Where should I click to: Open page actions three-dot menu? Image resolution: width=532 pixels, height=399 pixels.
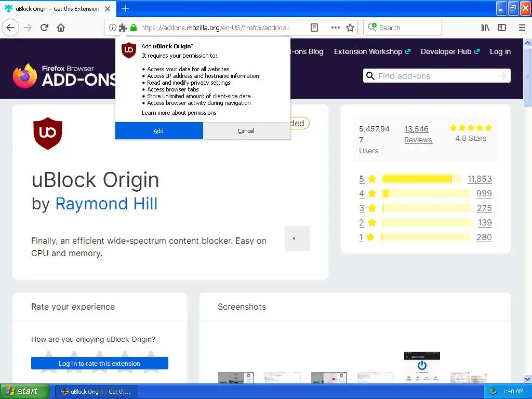pos(335,28)
